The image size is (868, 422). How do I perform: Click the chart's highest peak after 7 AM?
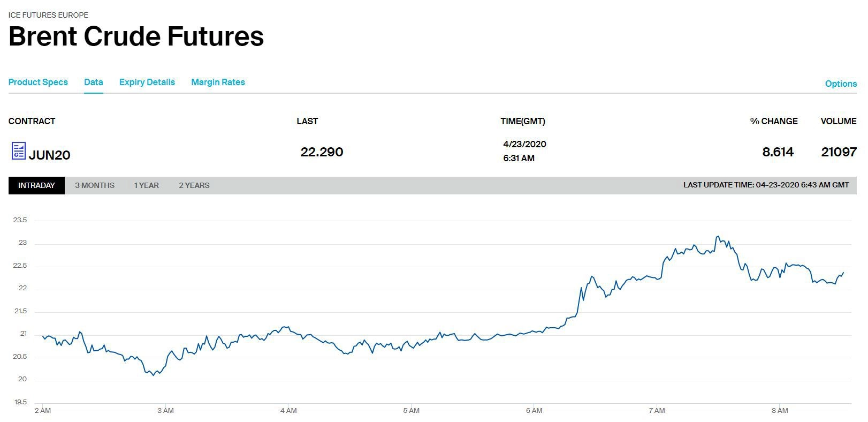pos(718,236)
